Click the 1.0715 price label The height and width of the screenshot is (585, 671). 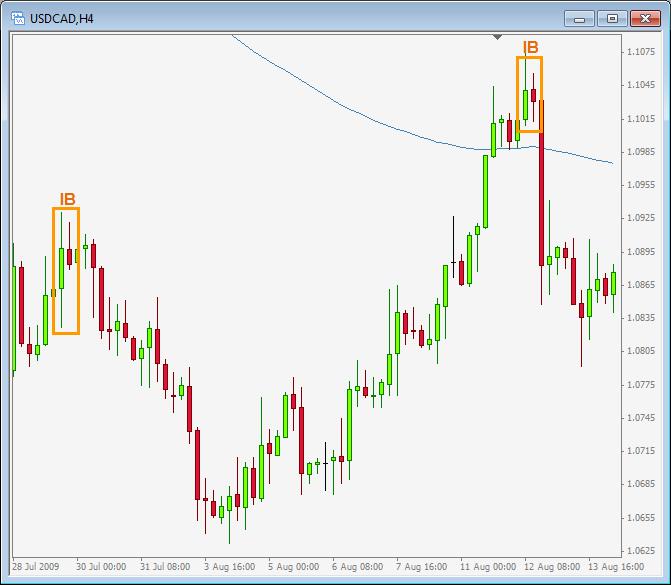click(641, 451)
